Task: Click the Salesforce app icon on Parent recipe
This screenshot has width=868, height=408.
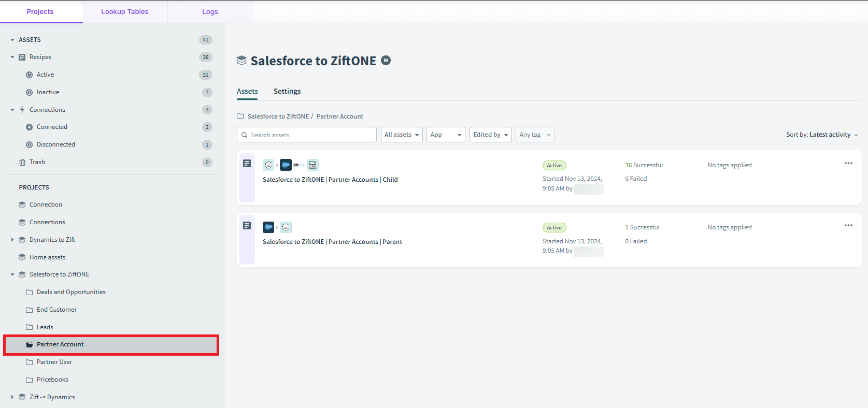Action: point(268,227)
